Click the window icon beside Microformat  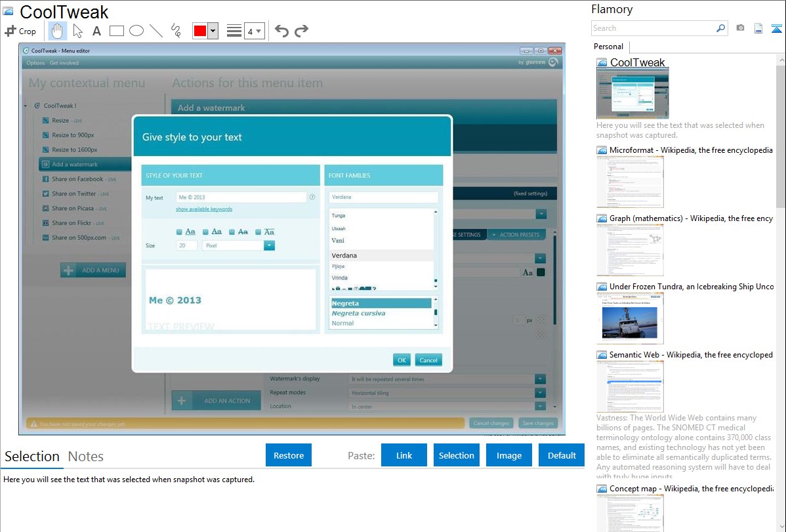[602, 150]
